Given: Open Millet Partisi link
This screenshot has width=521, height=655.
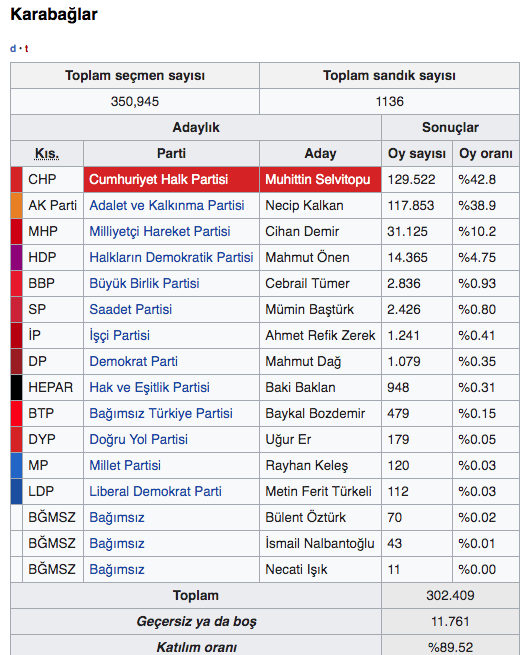Looking at the screenshot, I should 125,465.
